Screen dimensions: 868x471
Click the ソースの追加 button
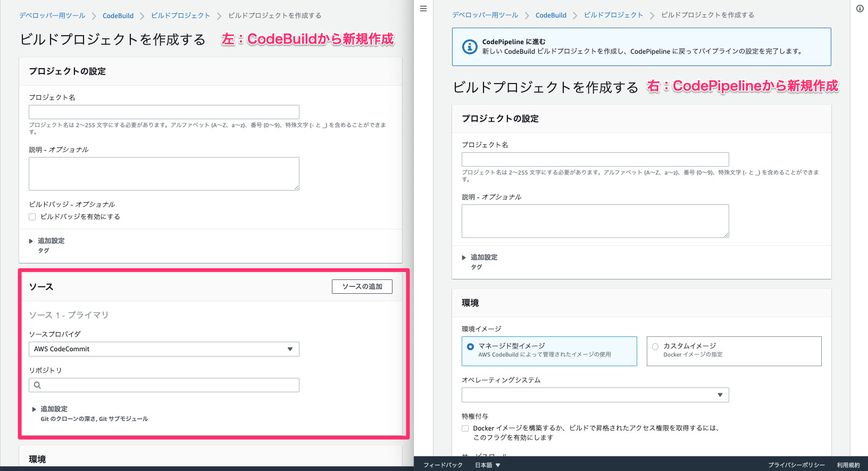point(362,287)
